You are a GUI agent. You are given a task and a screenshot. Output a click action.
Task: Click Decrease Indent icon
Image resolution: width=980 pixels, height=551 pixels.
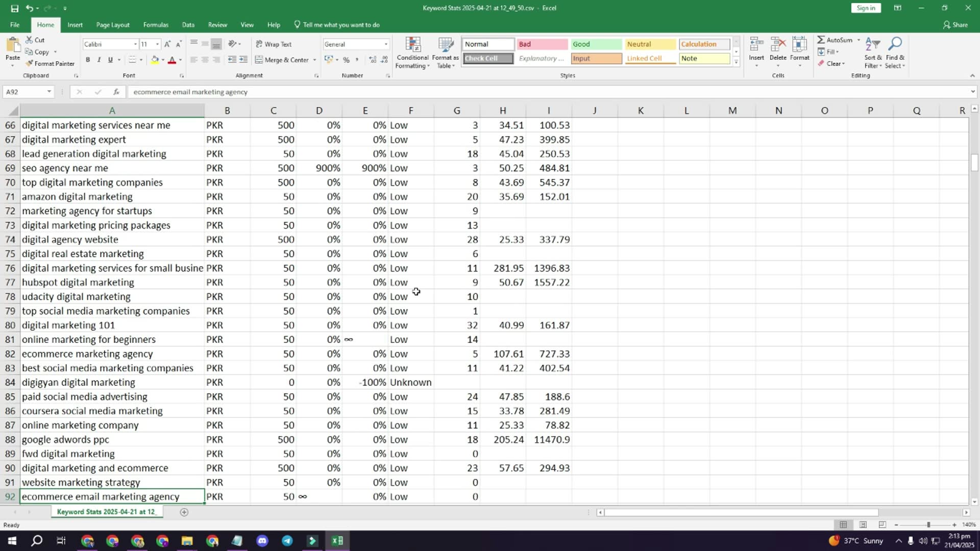click(232, 60)
